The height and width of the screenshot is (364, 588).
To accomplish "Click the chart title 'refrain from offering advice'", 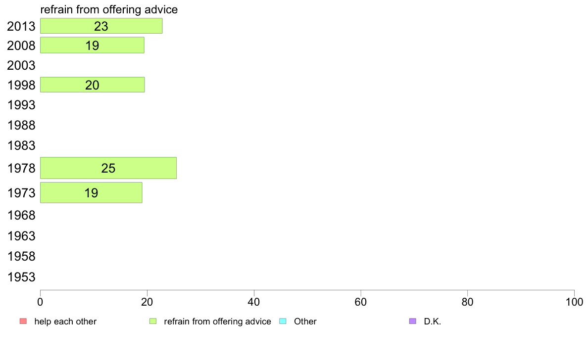I will [109, 9].
